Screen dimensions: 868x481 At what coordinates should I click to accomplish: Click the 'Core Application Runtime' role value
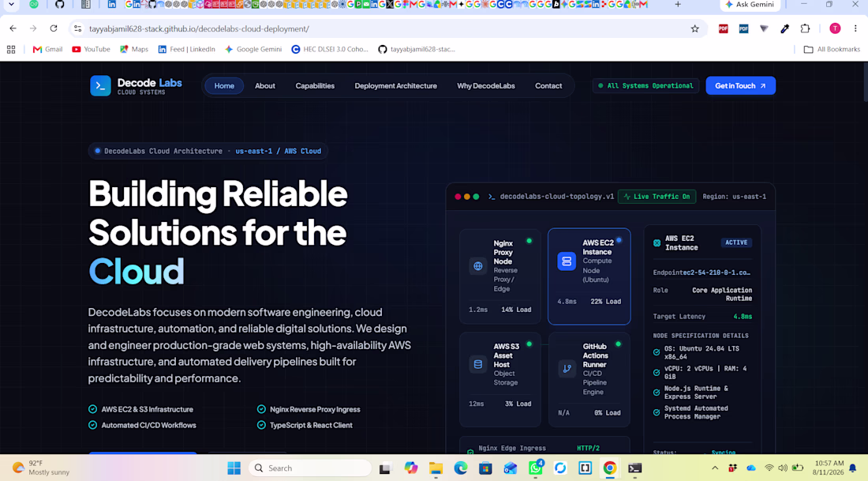tap(722, 295)
